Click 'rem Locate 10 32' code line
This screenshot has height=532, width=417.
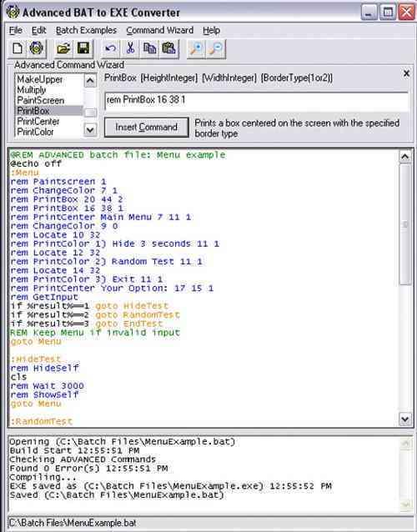tap(55, 235)
